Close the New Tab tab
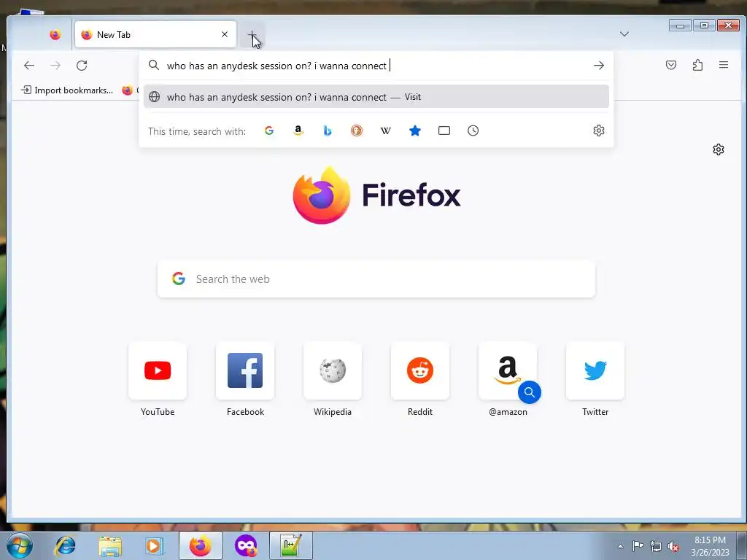The height and width of the screenshot is (560, 747). 225,34
